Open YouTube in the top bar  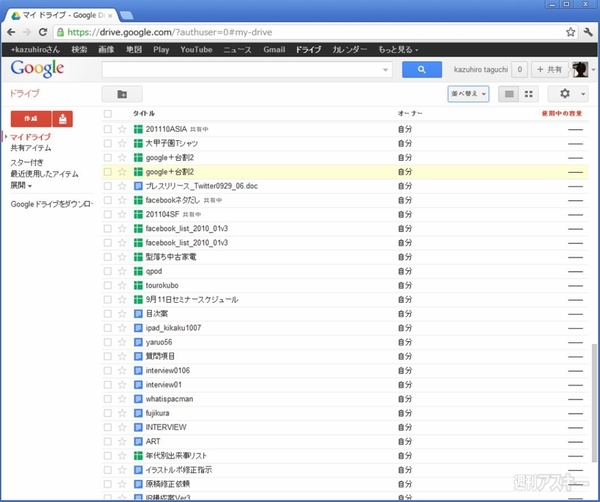(x=196, y=50)
